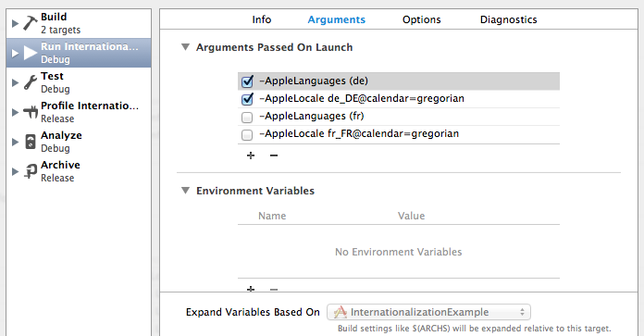Remove the selected launch argument
Screen dimensions: 644x336
tap(274, 156)
